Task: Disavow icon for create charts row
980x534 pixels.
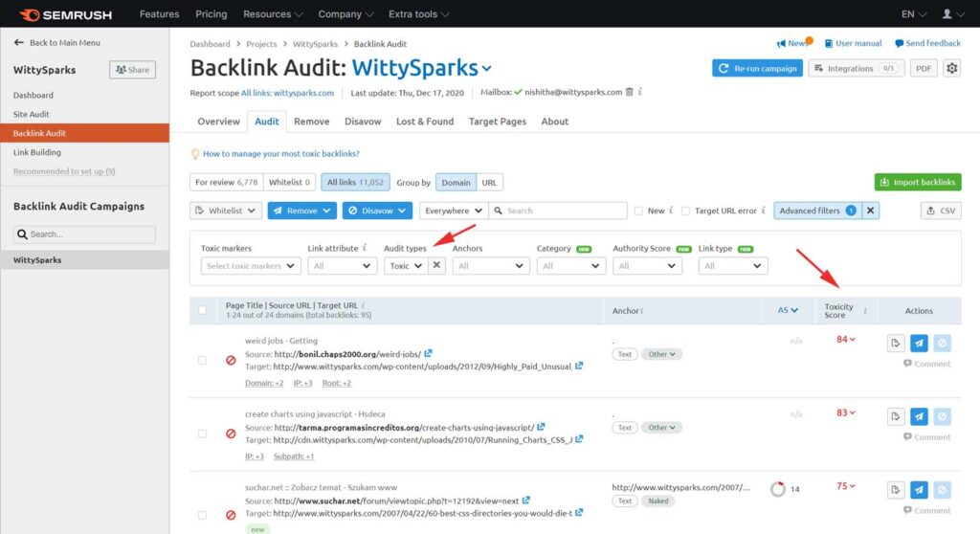Action: (942, 416)
